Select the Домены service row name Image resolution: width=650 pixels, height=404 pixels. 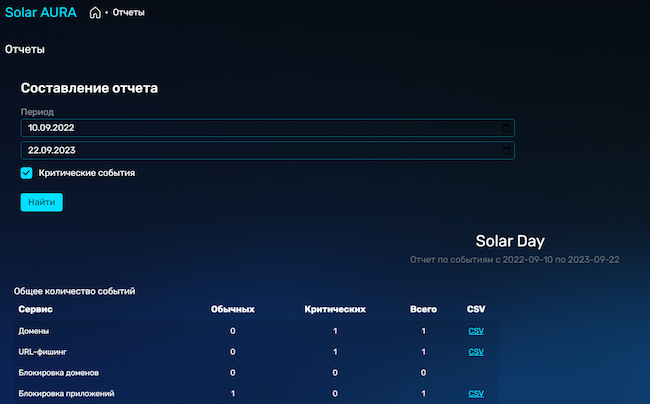[x=34, y=331]
